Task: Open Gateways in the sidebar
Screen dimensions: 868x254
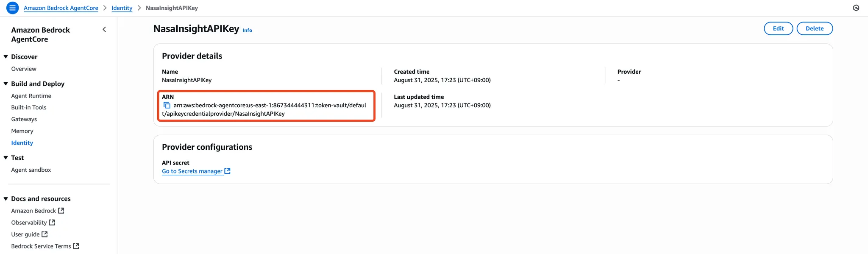Action: point(24,119)
